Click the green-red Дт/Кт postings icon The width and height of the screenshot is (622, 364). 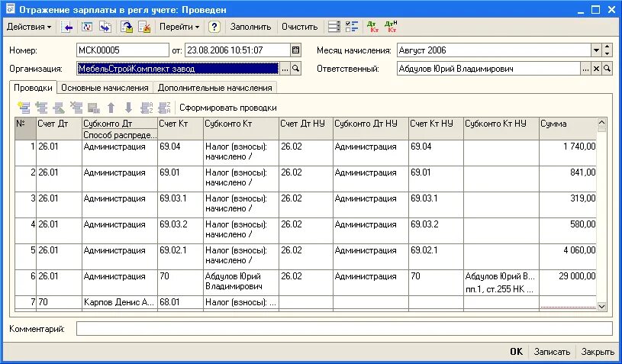click(x=373, y=27)
